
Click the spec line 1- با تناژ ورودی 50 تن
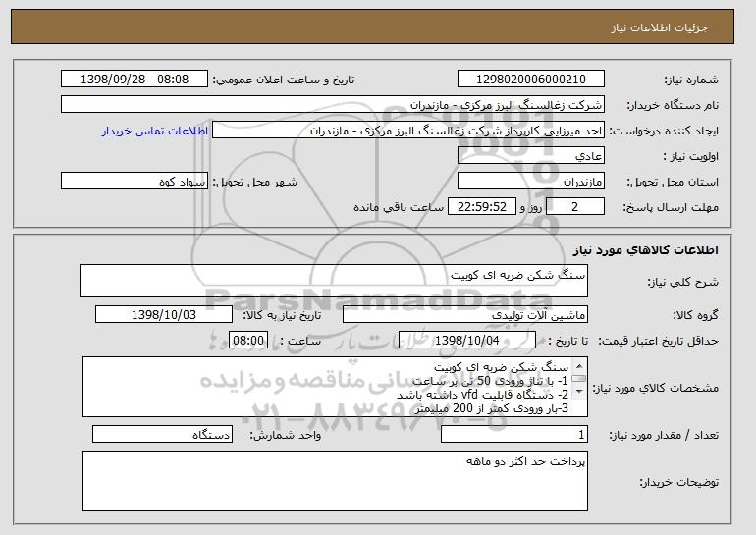click(x=490, y=381)
